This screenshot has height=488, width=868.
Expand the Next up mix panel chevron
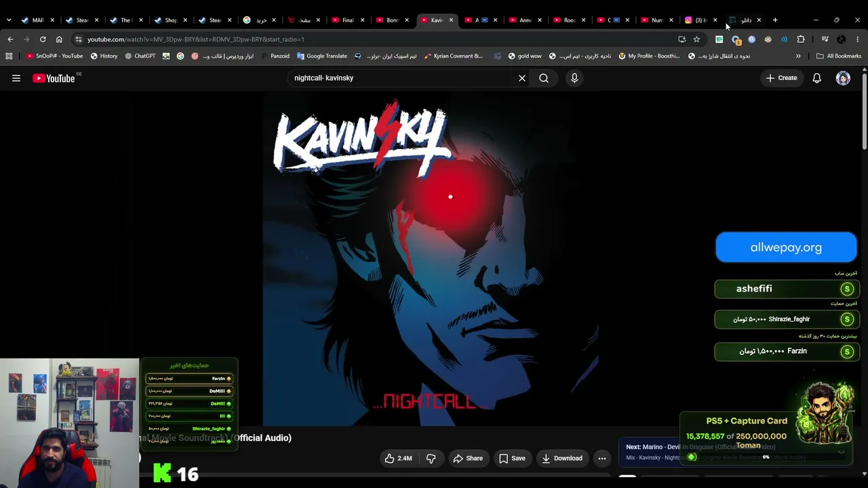click(x=842, y=452)
